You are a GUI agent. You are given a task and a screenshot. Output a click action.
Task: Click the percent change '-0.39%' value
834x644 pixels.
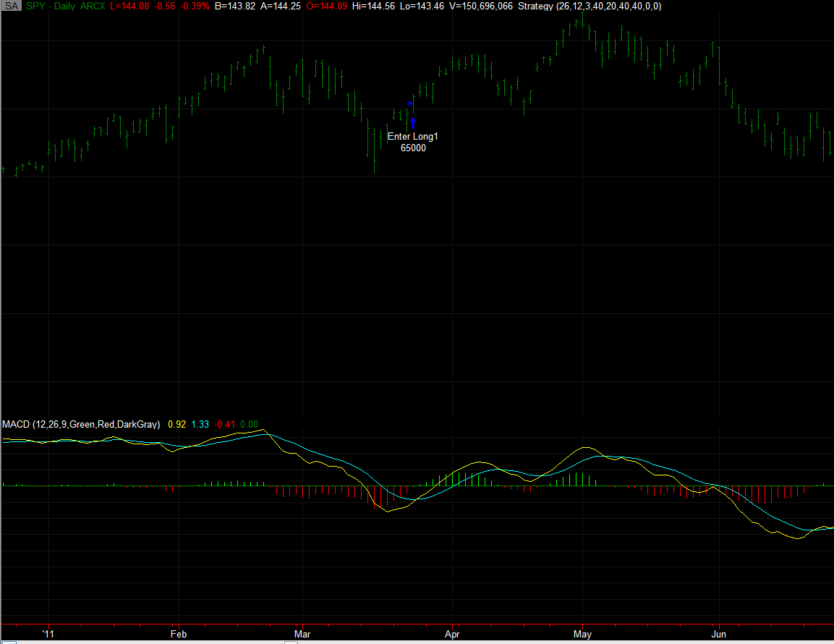pyautogui.click(x=195, y=6)
